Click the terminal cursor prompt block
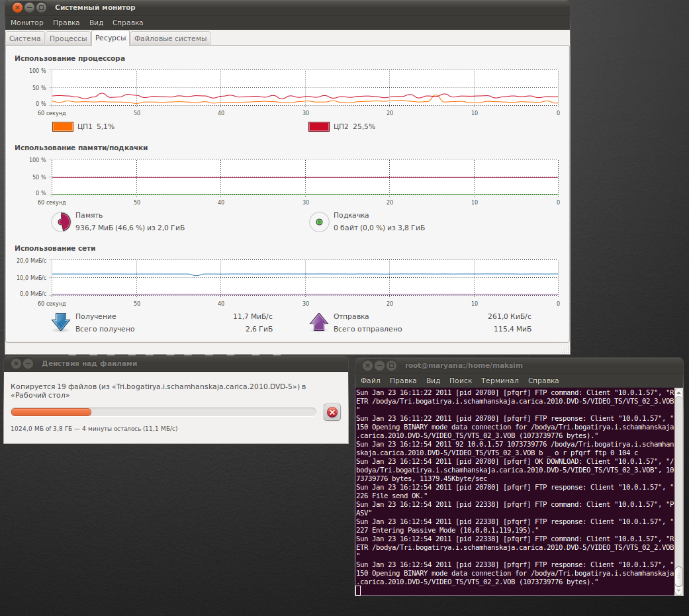Screen dimensions: 689x616 click(358, 590)
